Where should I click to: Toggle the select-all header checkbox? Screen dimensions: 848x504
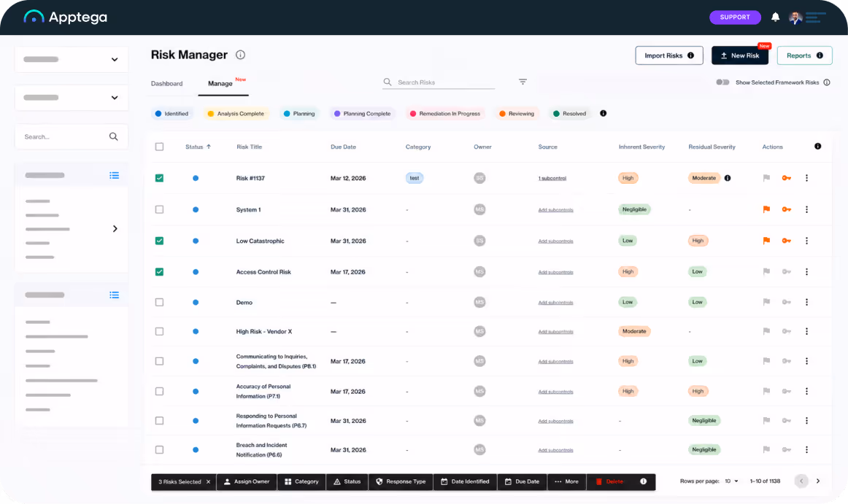click(x=159, y=147)
